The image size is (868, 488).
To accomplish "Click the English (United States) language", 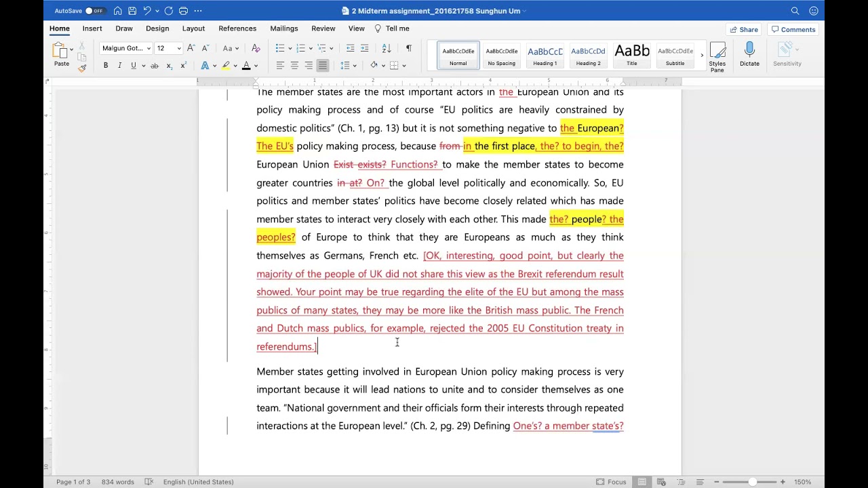I will coord(198,482).
